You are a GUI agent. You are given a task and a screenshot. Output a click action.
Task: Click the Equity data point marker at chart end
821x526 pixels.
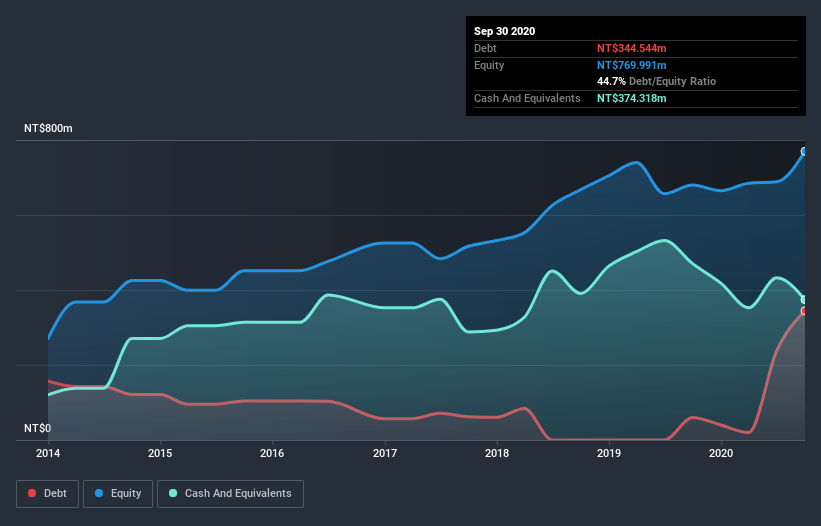804,152
